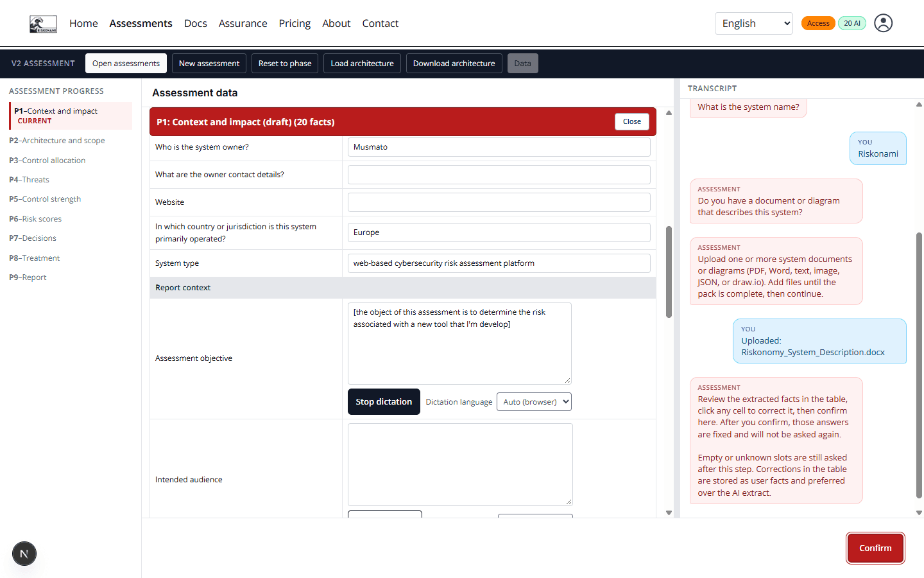Viewport: 924px width, 578px height.
Task: Open the user profile avatar icon
Action: click(x=884, y=23)
